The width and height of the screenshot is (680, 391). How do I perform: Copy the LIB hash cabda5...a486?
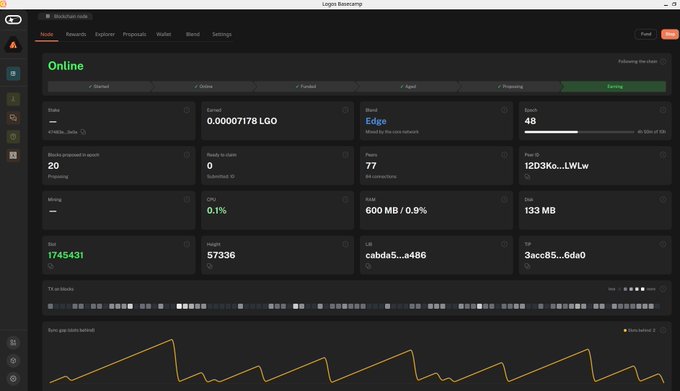click(x=368, y=266)
